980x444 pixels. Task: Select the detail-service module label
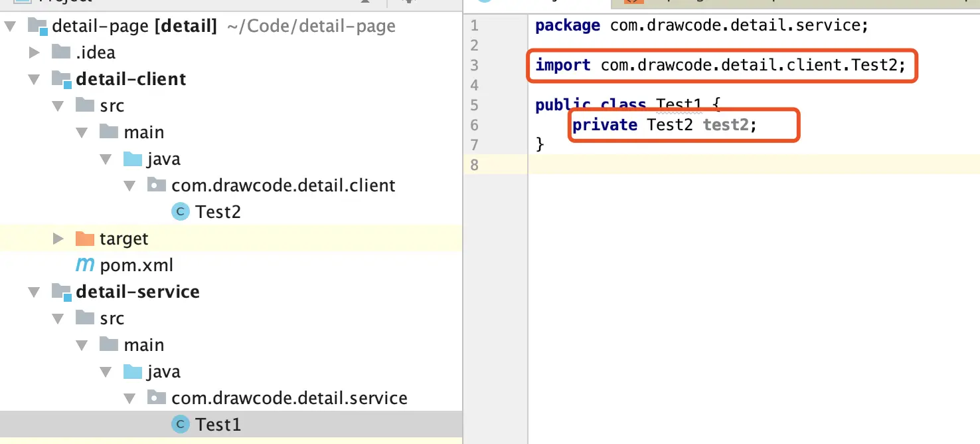(x=137, y=292)
